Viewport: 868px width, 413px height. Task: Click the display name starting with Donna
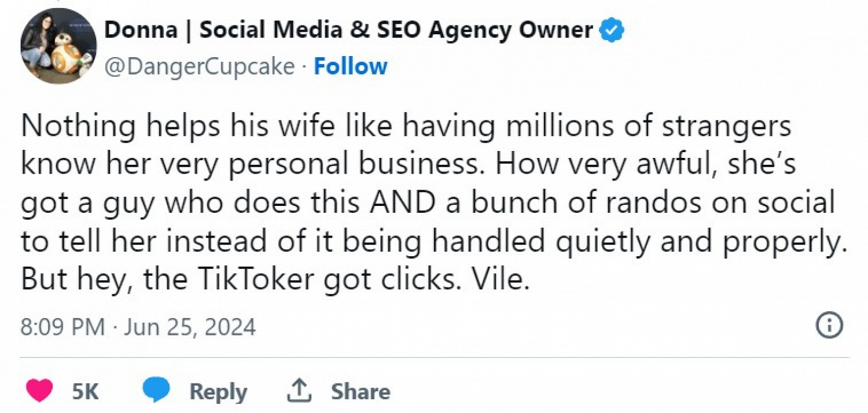pos(349,30)
